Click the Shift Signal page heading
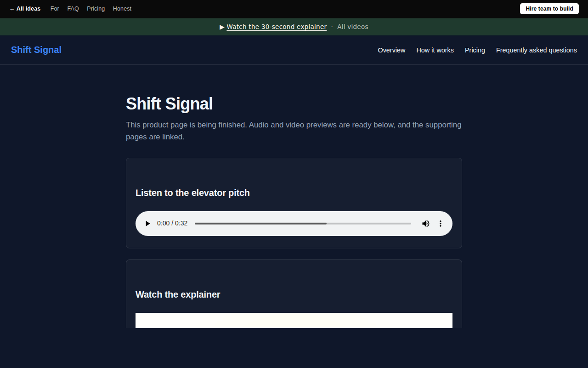 click(169, 103)
